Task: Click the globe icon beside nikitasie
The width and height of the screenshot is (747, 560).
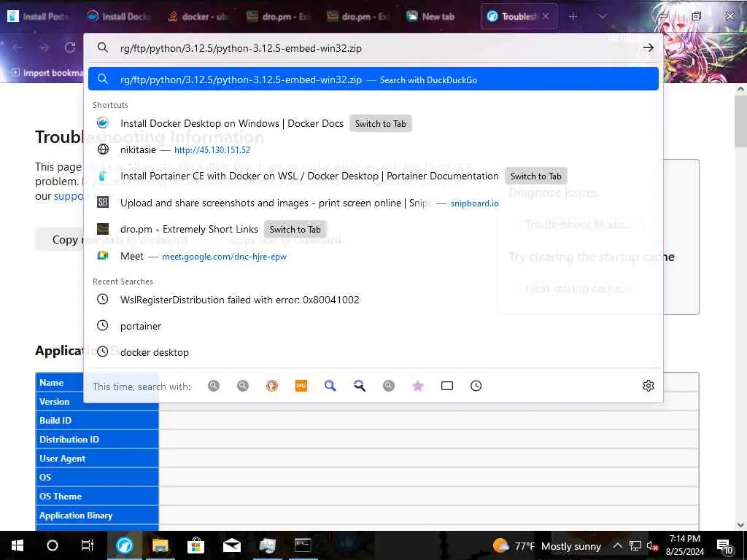Action: 103,149
